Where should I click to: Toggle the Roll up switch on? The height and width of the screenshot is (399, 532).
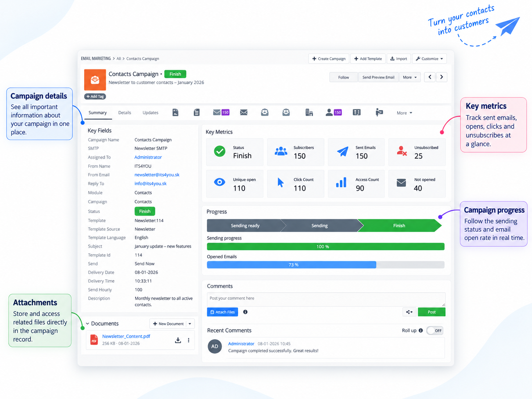coord(435,331)
